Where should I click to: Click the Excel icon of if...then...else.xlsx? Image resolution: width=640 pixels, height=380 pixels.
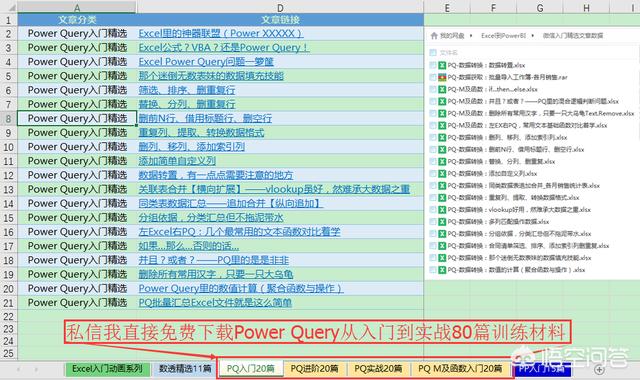[x=442, y=89]
